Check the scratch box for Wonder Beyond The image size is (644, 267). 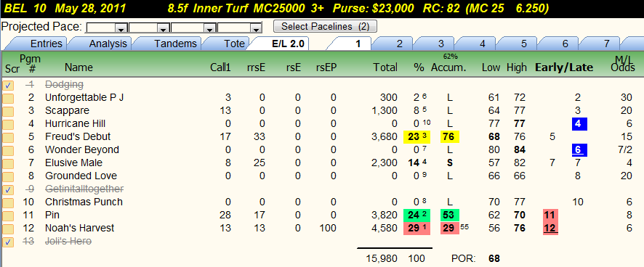(8, 150)
